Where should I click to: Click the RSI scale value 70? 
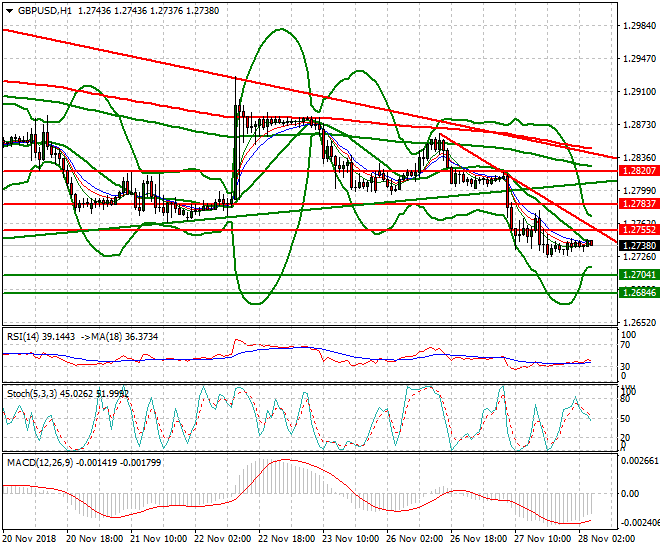[625, 345]
